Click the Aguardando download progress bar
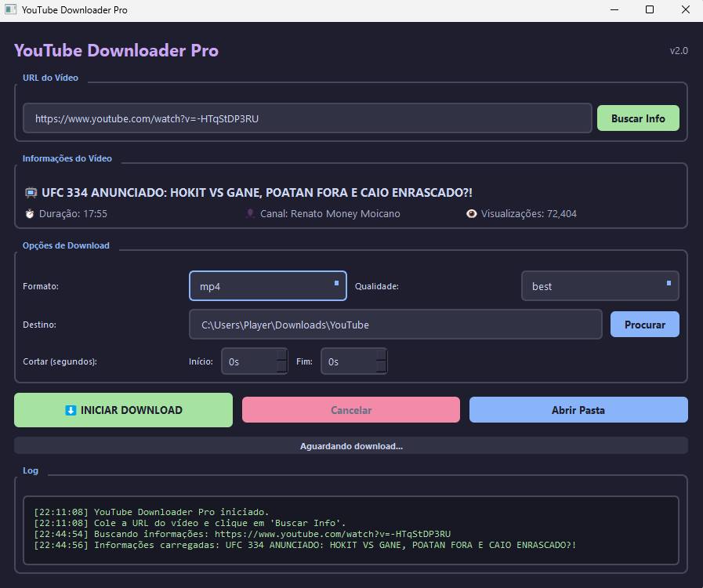Viewport: 703px width, 588px height. pos(351,446)
